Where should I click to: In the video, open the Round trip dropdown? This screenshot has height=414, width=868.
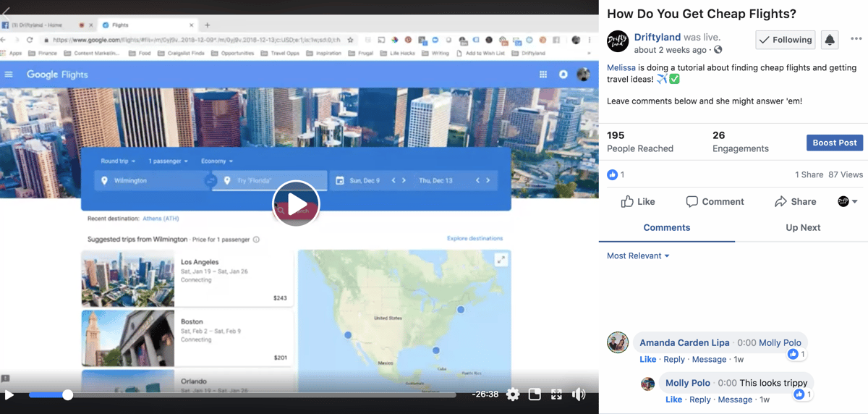click(x=117, y=161)
